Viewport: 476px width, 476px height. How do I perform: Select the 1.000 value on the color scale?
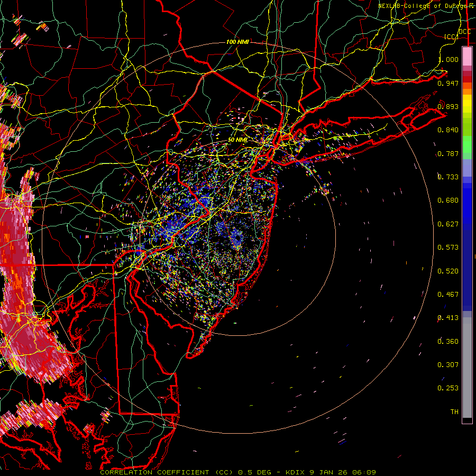(448, 60)
